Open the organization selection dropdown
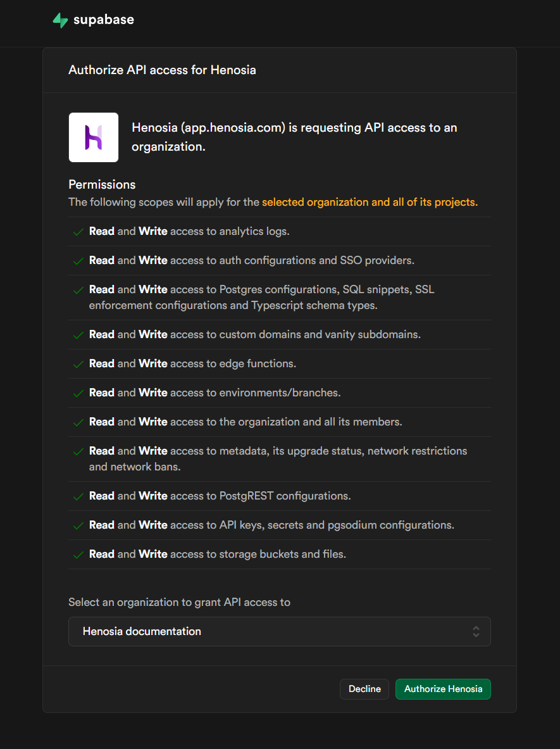 tap(279, 631)
